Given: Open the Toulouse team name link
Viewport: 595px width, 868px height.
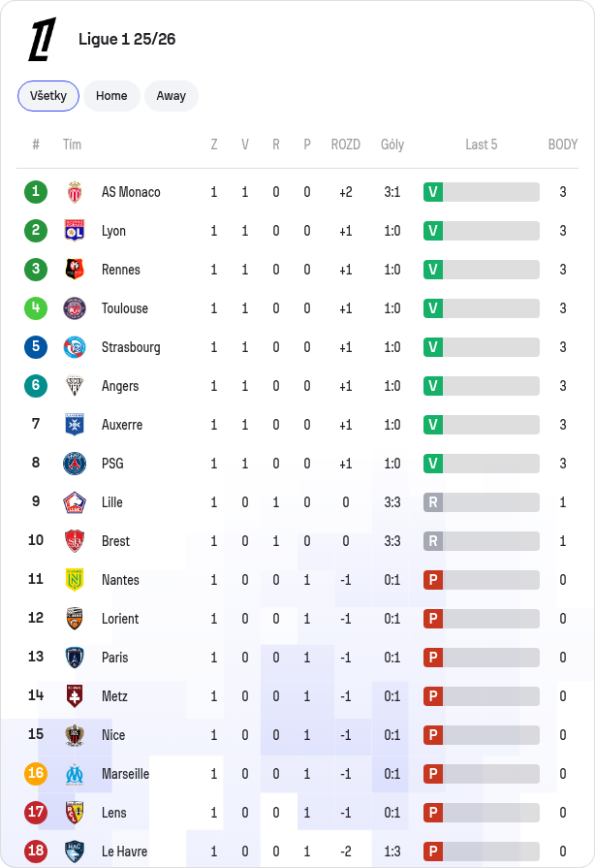Looking at the screenshot, I should pyautogui.click(x=125, y=308).
